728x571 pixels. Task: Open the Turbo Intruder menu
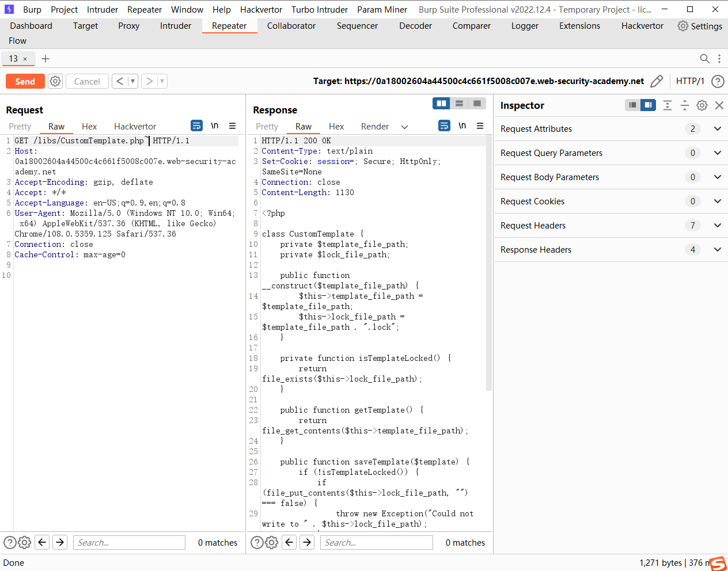click(x=320, y=10)
